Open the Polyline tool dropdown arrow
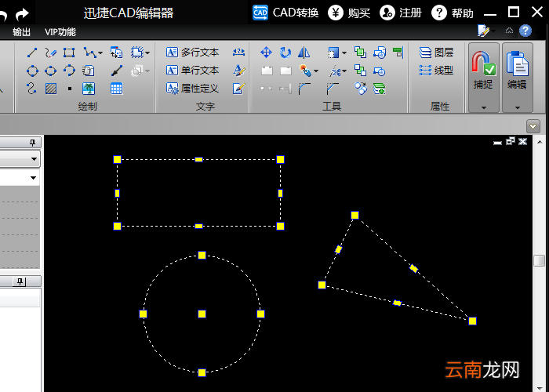549x392 pixels. click(x=100, y=53)
